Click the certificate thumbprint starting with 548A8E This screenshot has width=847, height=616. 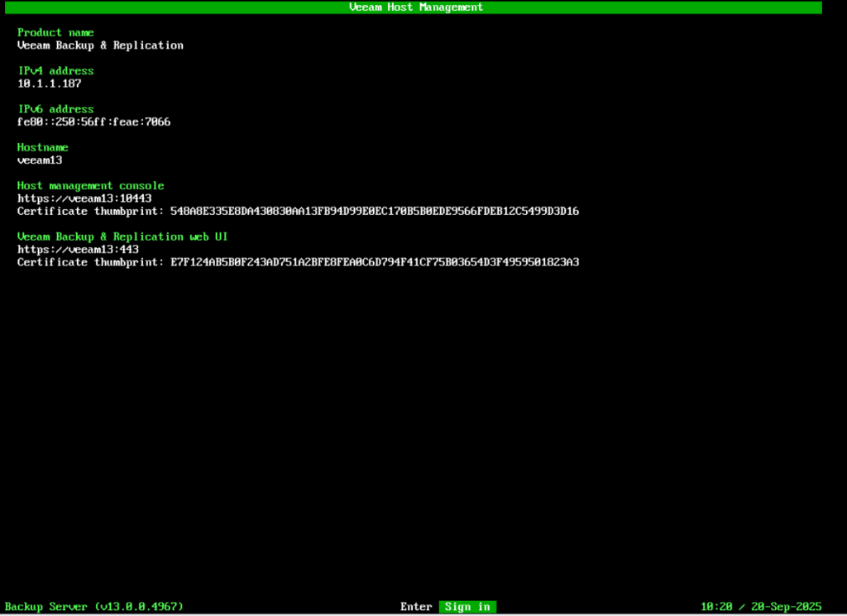point(374,211)
